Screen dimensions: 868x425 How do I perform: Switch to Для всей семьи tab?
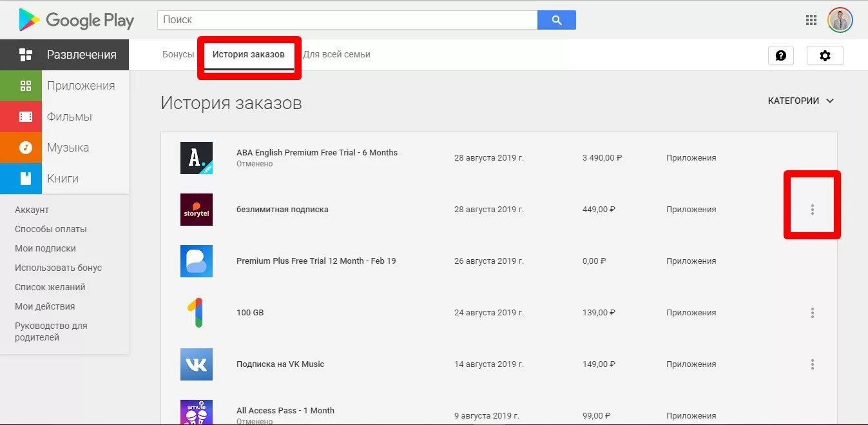(336, 55)
